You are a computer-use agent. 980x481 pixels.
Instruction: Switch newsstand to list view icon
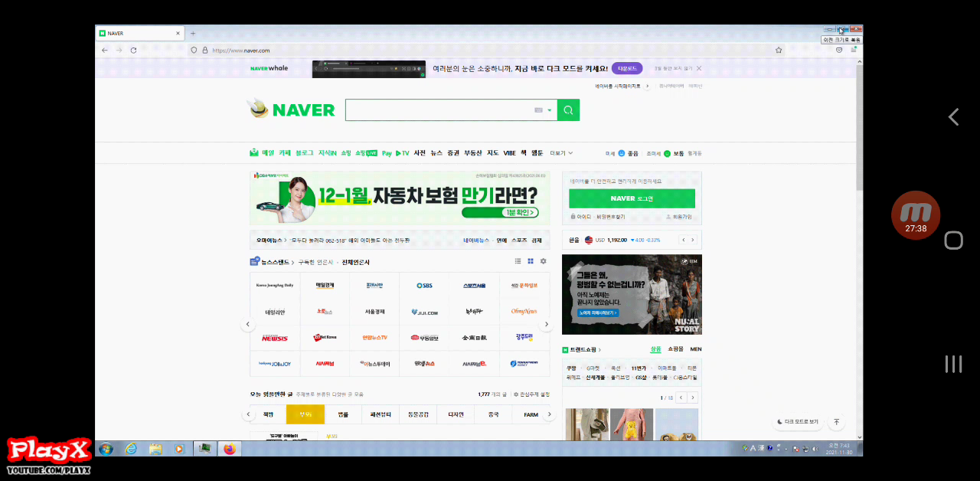[x=518, y=261]
